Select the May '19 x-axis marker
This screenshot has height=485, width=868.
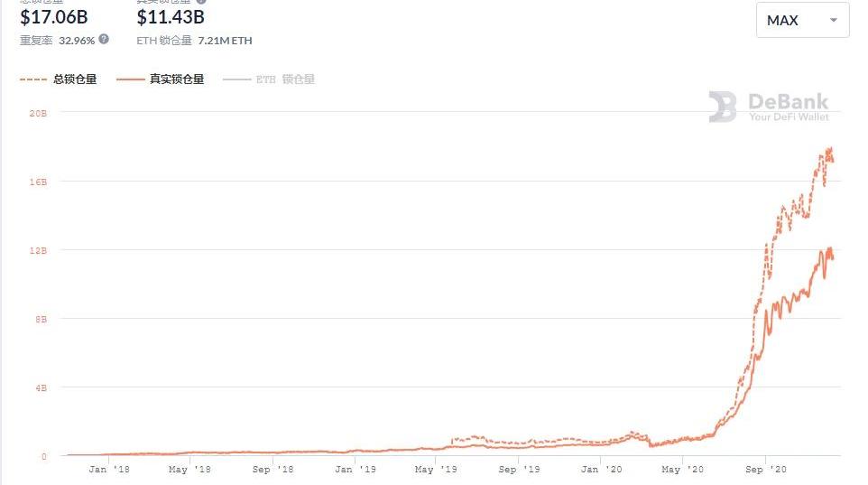click(x=435, y=470)
